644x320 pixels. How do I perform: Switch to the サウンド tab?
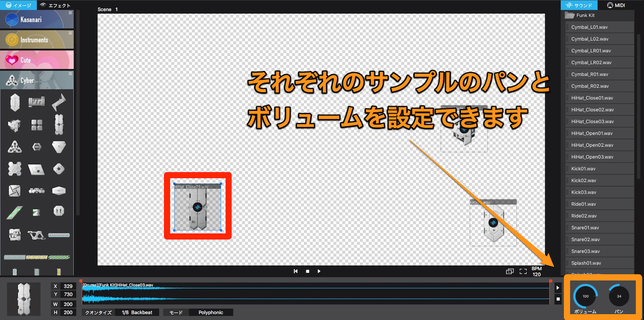coord(578,5)
